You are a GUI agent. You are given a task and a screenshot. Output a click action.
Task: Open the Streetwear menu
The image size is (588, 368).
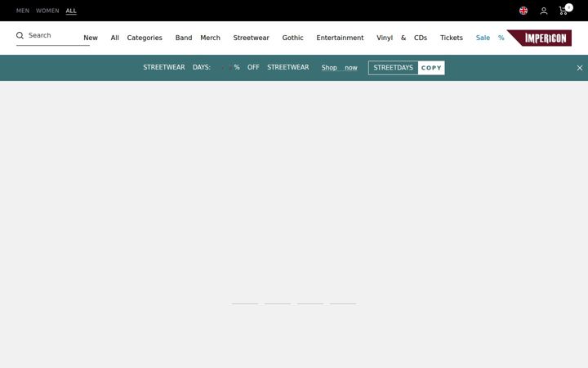252,38
